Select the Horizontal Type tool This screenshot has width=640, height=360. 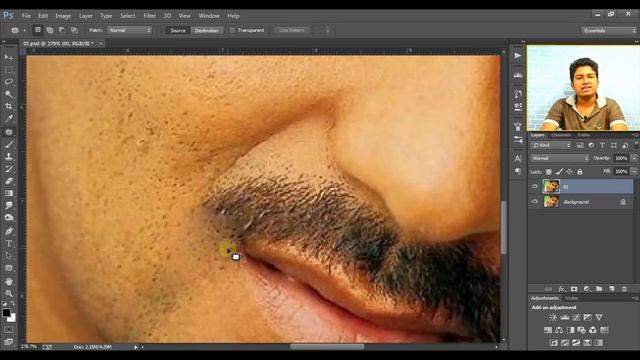9,244
